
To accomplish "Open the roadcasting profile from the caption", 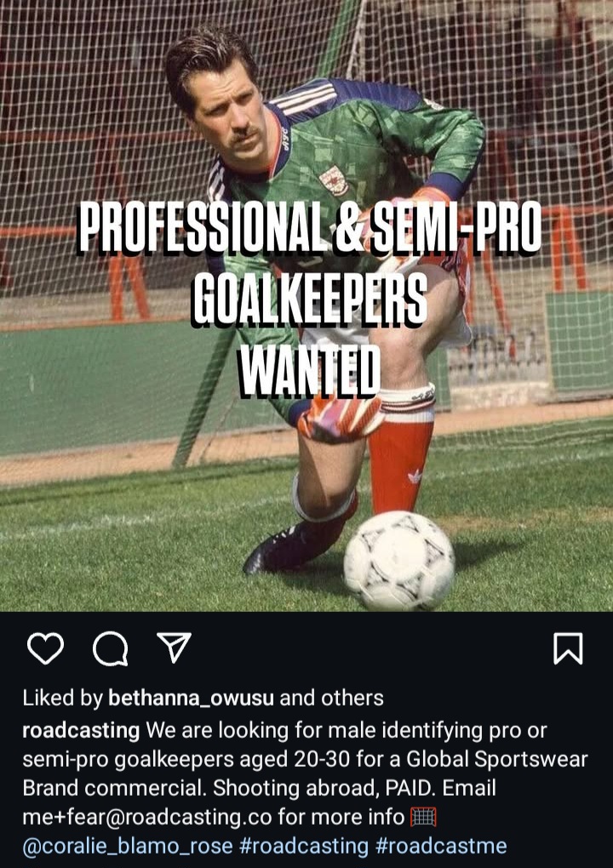I will tap(81, 730).
